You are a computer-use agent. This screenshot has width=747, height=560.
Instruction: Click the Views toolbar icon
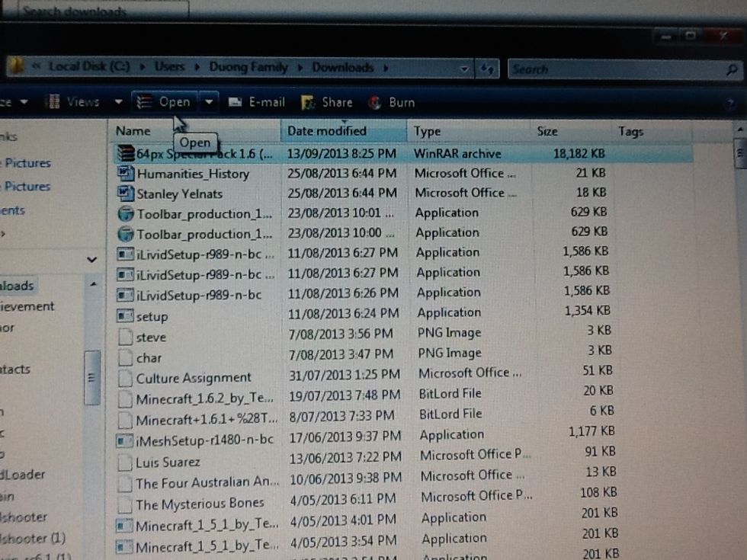(x=55, y=101)
